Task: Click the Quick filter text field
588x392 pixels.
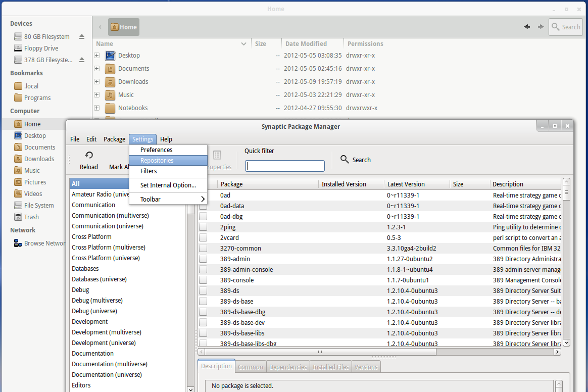Action: pos(284,166)
